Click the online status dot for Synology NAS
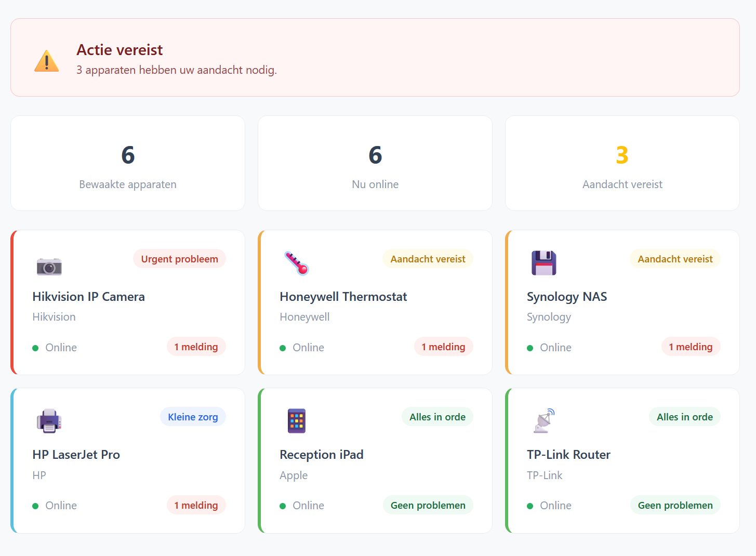 click(x=530, y=347)
